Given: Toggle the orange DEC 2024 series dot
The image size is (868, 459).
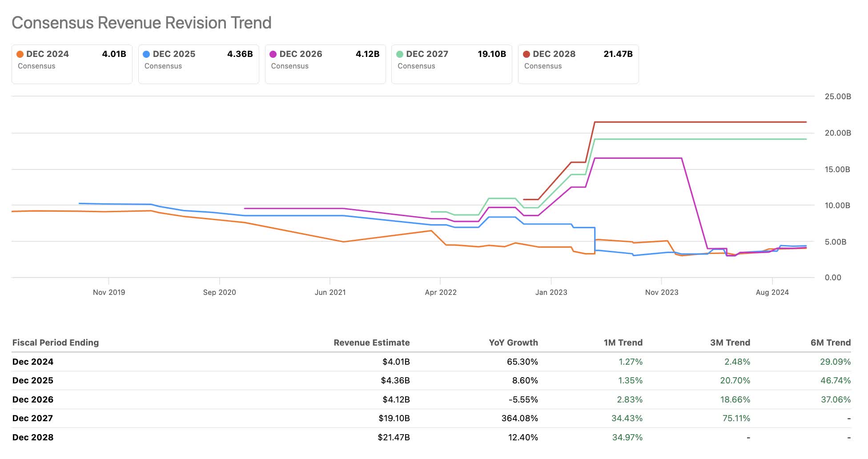Looking at the screenshot, I should pyautogui.click(x=20, y=54).
